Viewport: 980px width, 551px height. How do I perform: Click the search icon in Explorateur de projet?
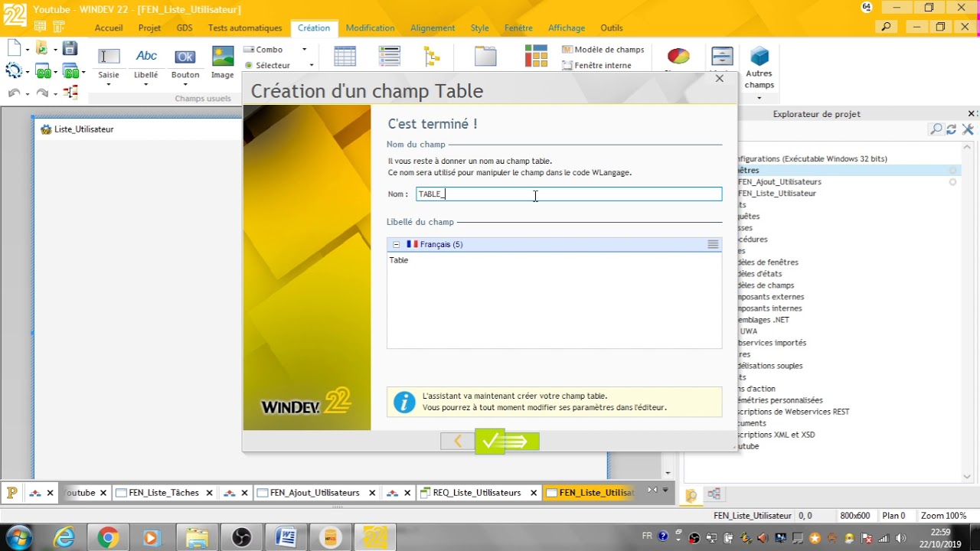tap(936, 129)
